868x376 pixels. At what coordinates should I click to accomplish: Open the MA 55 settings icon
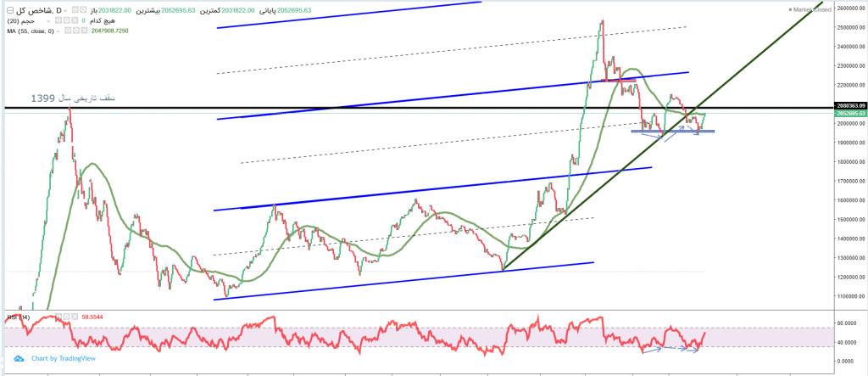pos(76,31)
